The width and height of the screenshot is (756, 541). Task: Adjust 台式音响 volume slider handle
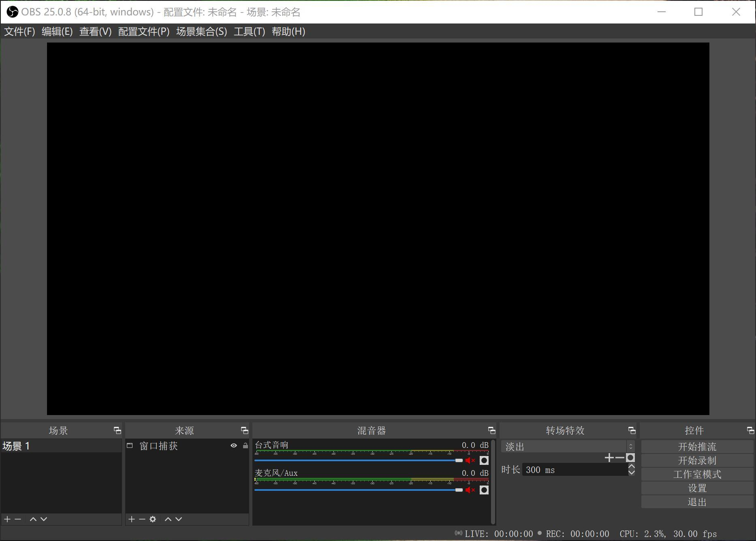coord(459,460)
